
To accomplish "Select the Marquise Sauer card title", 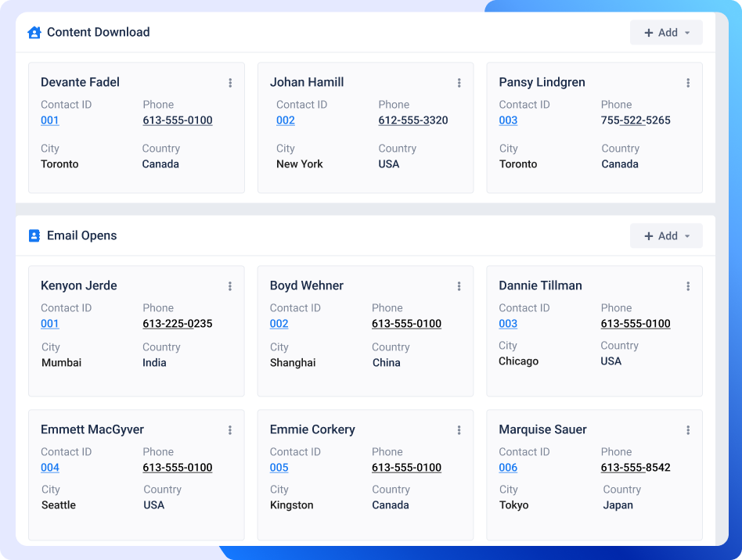I will 542,429.
